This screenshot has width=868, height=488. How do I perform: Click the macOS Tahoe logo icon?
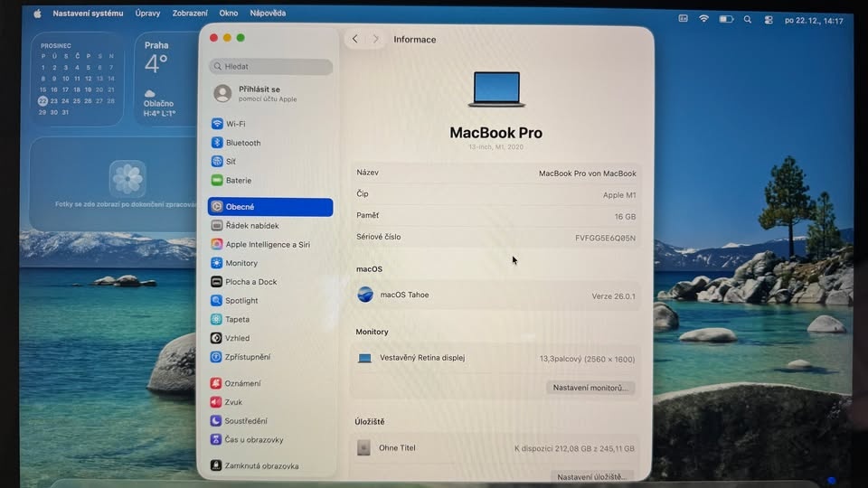[365, 295]
